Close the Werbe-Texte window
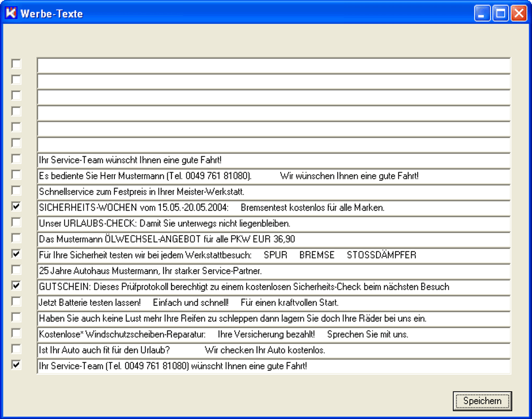 click(x=519, y=14)
